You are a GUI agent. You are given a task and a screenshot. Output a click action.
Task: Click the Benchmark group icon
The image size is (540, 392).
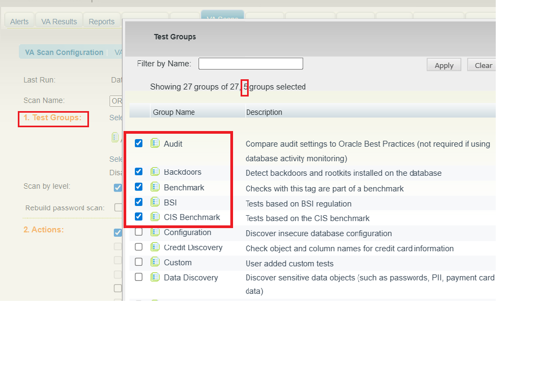(155, 187)
